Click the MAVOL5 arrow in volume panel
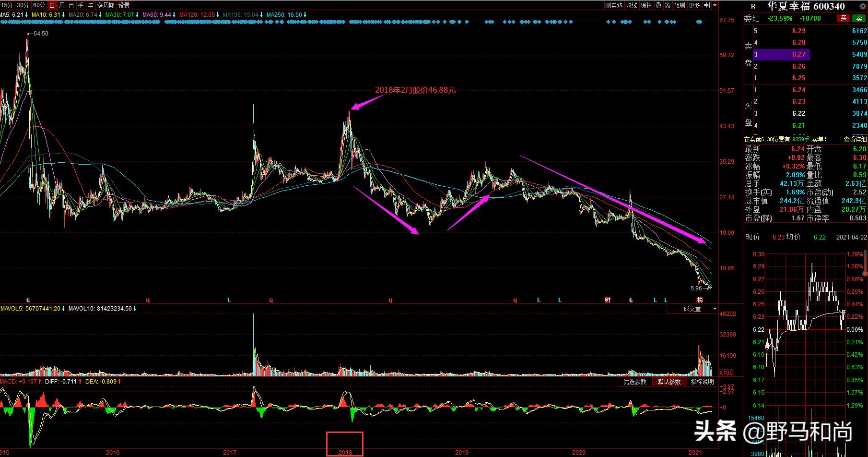The image size is (868, 457). click(63, 309)
